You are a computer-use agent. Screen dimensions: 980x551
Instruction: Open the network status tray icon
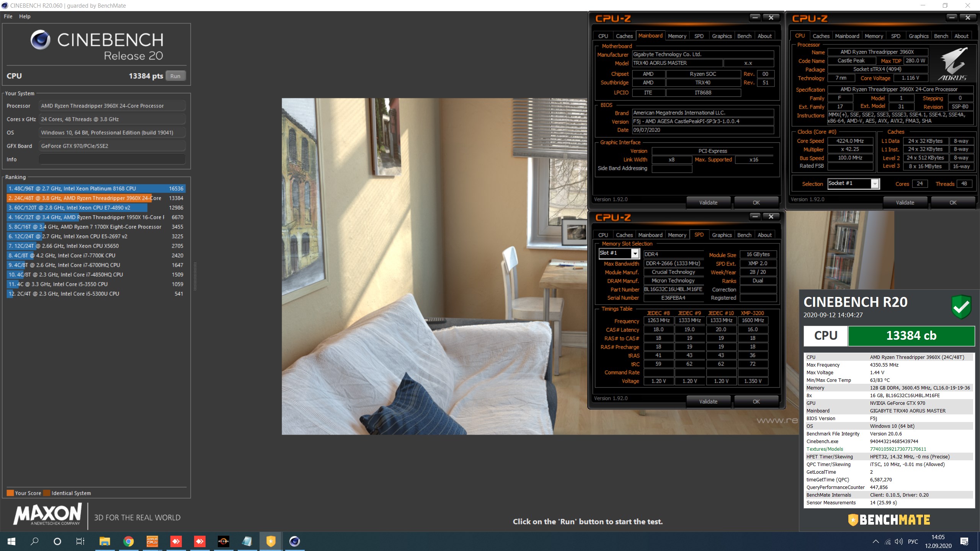pyautogui.click(x=888, y=541)
